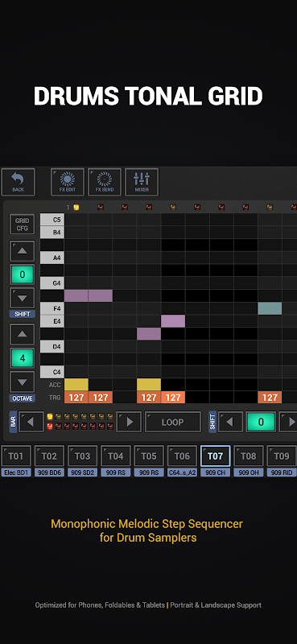The image size is (297, 644).
Task: Tap the B4 piano key
Action: [52, 232]
